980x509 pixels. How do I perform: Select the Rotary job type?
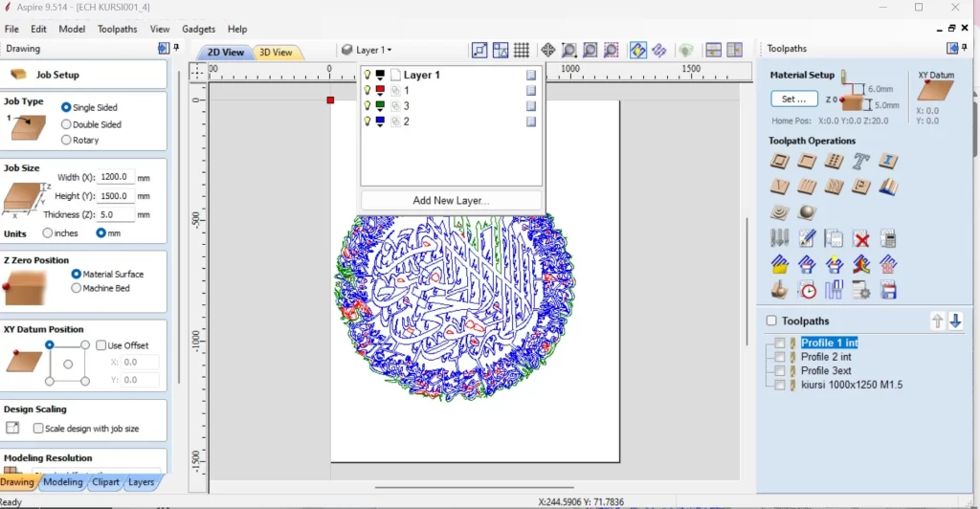click(x=66, y=140)
